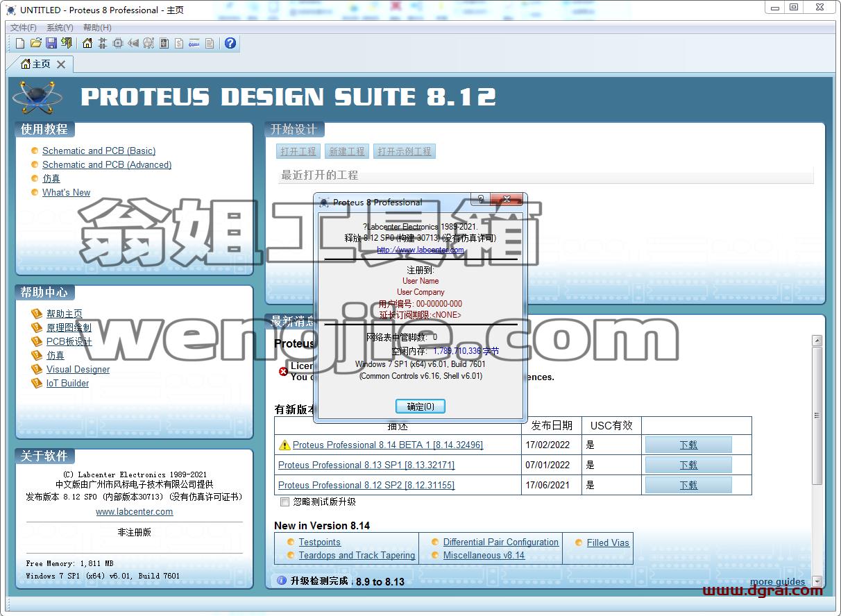Open Schematic and PCB (Basic) tutorial link

[x=99, y=151]
